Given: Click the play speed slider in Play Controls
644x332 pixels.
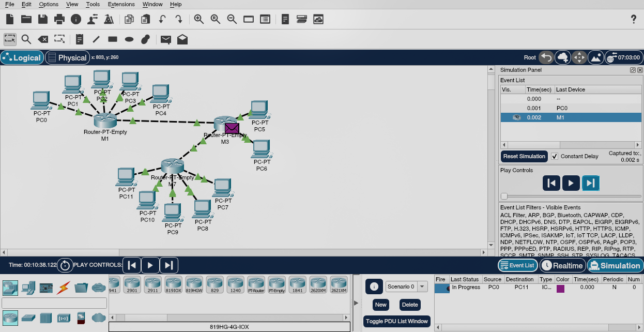Looking at the screenshot, I should (x=504, y=196).
